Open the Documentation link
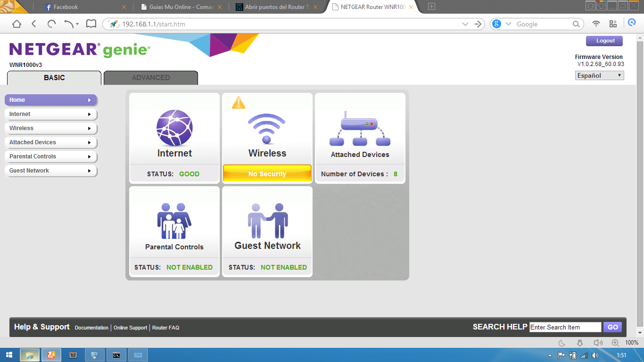This screenshot has height=362, width=644. click(x=91, y=328)
